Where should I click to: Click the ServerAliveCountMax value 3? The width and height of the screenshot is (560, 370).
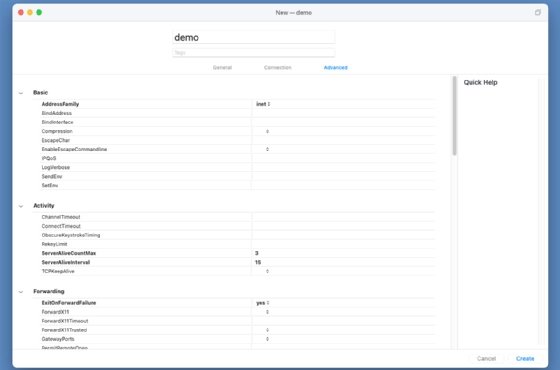[x=256, y=253]
